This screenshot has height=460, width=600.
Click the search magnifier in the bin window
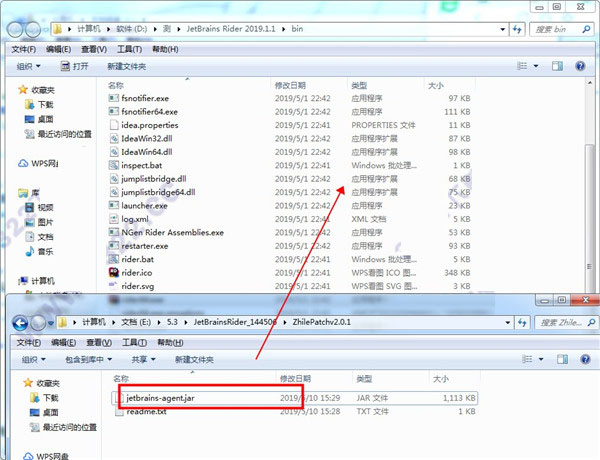(x=586, y=29)
